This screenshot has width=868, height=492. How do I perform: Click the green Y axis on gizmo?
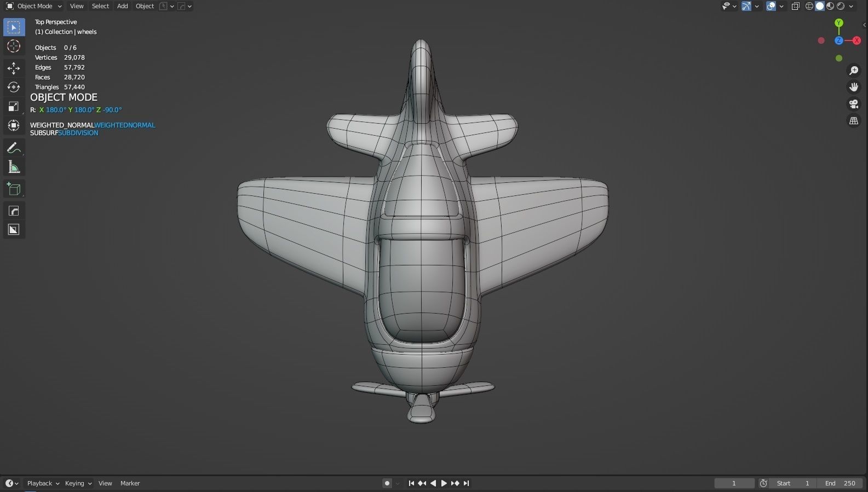(x=839, y=23)
